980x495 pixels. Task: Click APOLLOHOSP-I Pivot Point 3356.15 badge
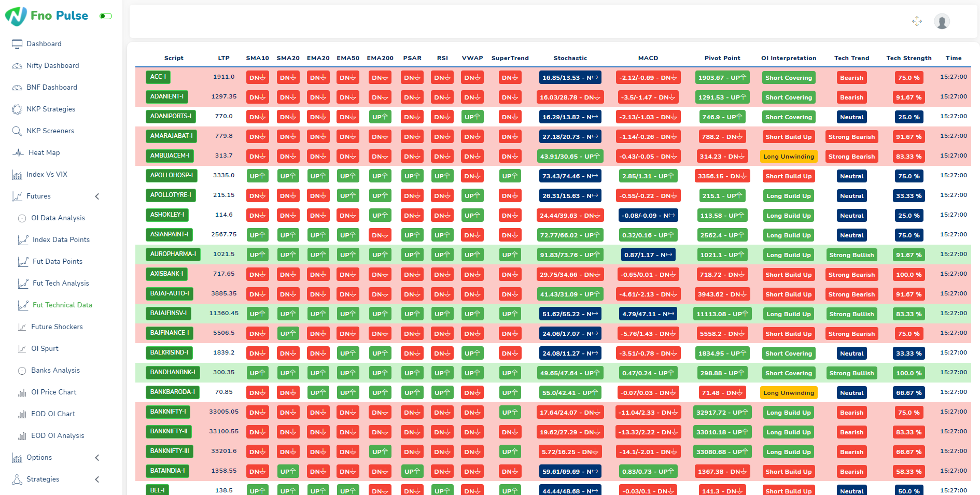[722, 176]
